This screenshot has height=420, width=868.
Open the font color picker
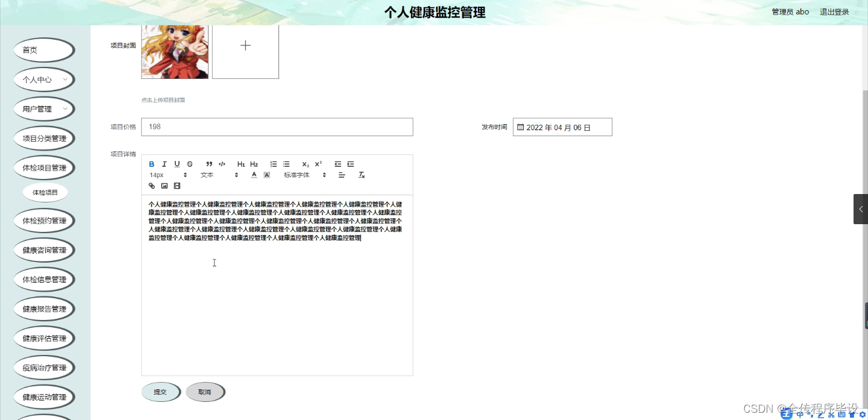pyautogui.click(x=254, y=175)
